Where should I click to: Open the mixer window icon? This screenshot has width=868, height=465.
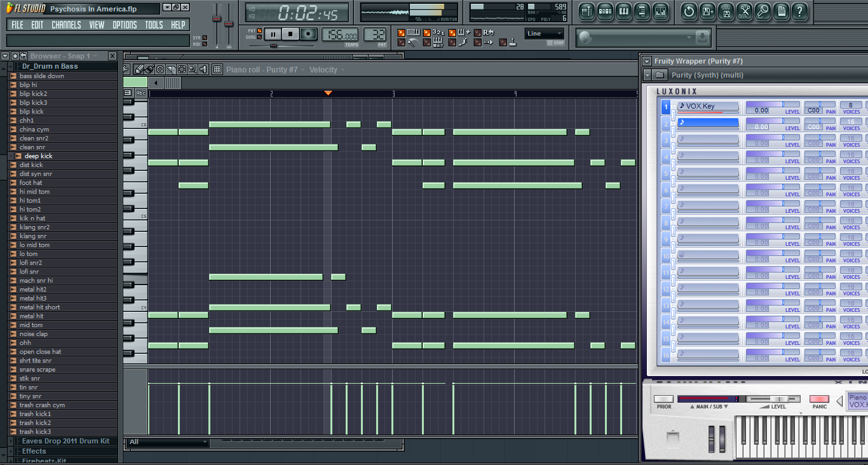(x=660, y=11)
